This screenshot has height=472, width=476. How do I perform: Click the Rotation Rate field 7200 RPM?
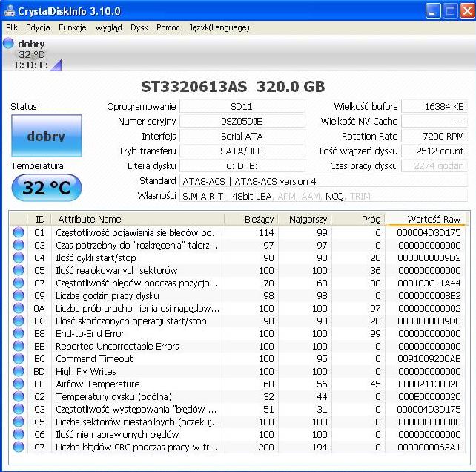click(x=434, y=136)
